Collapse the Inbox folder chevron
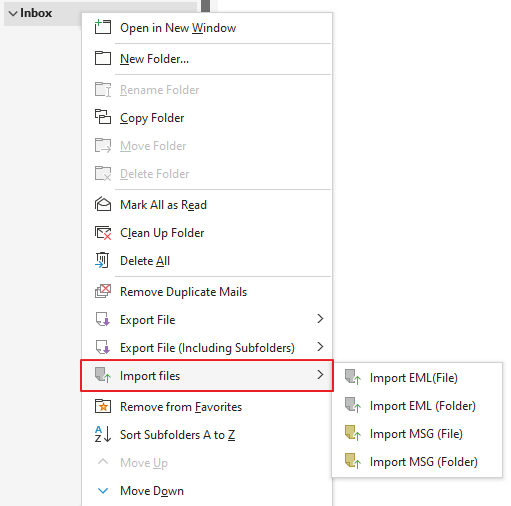Viewport: 511px width, 506px height. pos(13,13)
